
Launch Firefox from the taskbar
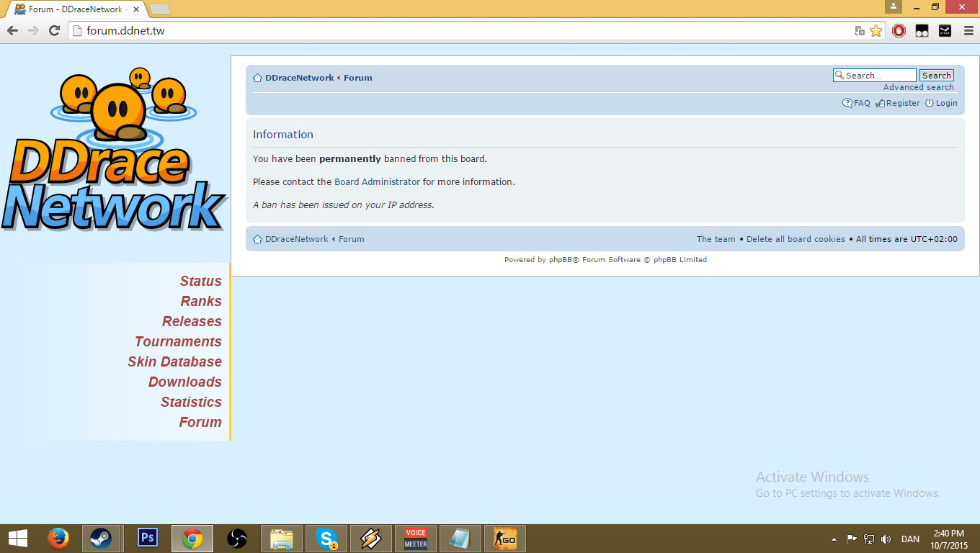58,538
